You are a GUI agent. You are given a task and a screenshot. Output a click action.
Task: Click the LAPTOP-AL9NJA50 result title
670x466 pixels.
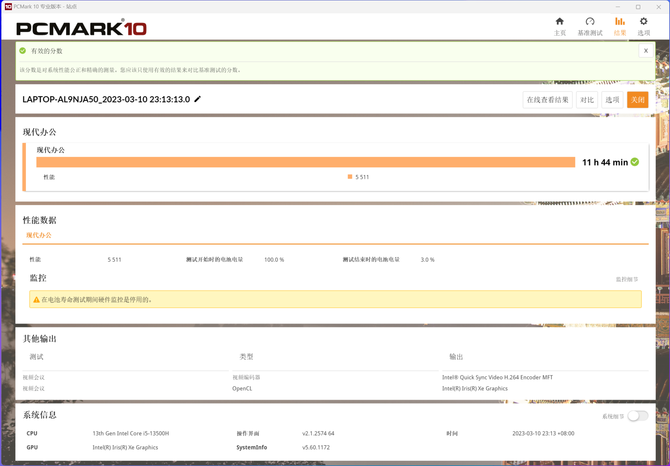(106, 99)
